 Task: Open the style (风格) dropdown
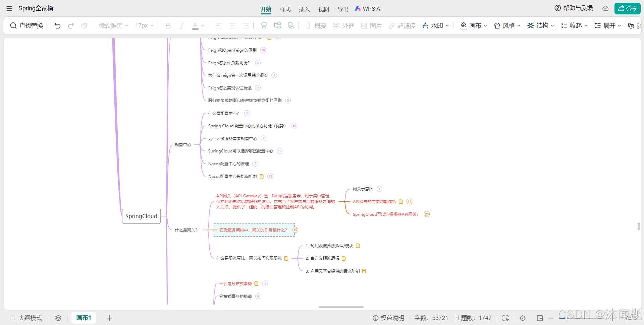click(507, 25)
